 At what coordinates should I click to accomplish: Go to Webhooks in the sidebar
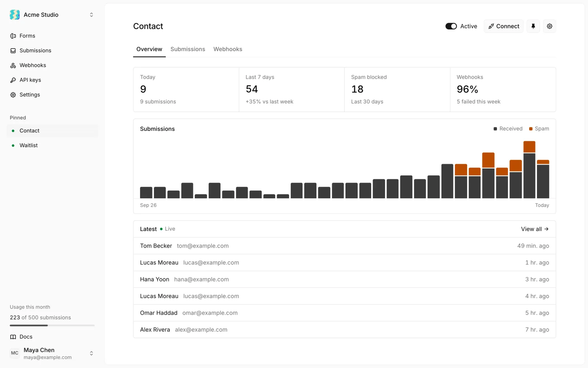(52, 65)
